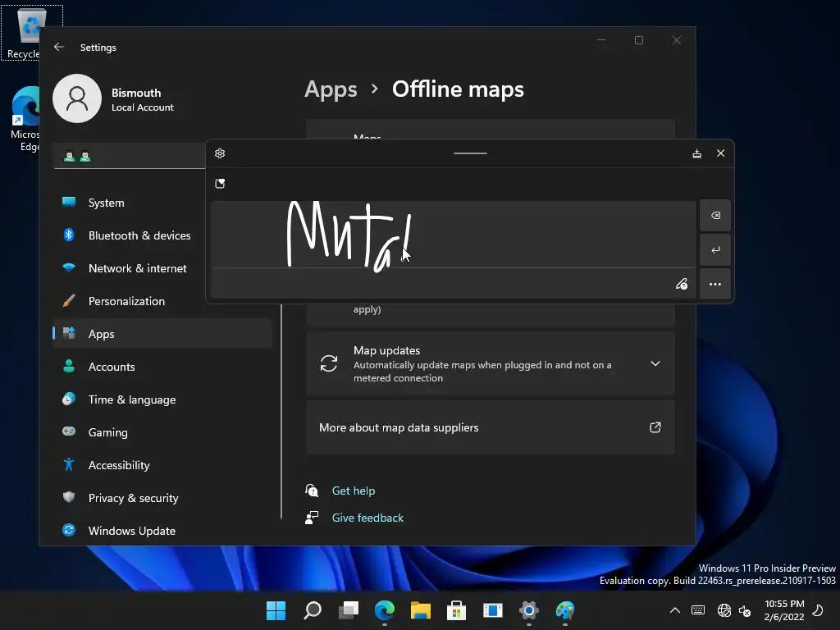This screenshot has height=630, width=840.
Task: Open Bluetooth & devices category
Action: (162, 235)
